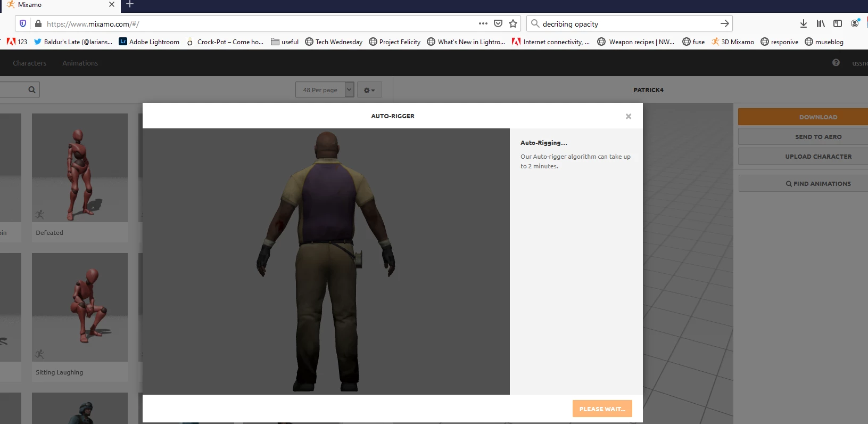Toggle the sidebar icon in toolbar
This screenshot has height=424, width=868.
[x=838, y=23]
